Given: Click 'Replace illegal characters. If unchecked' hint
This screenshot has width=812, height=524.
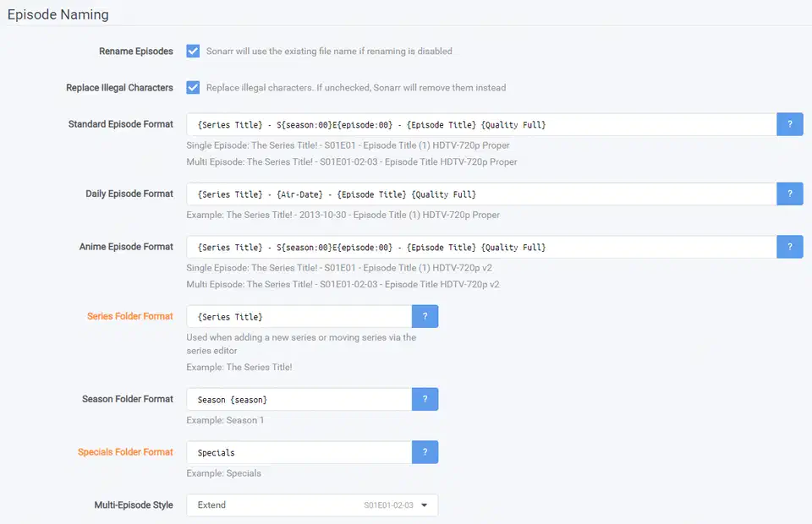Looking at the screenshot, I should point(356,87).
